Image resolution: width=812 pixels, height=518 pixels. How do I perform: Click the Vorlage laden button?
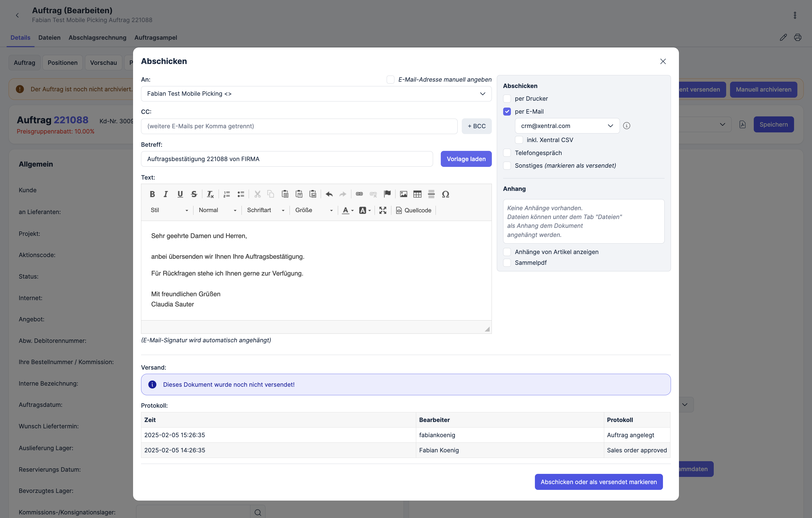pos(466,159)
